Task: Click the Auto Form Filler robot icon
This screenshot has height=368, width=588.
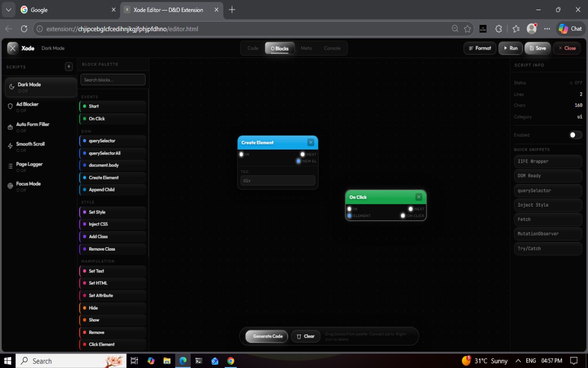Action: click(x=11, y=126)
